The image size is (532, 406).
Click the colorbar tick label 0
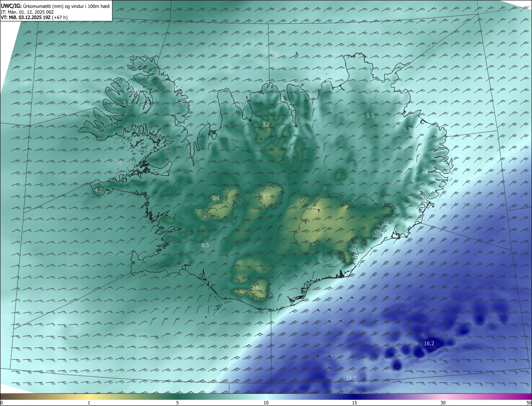(x=2, y=403)
